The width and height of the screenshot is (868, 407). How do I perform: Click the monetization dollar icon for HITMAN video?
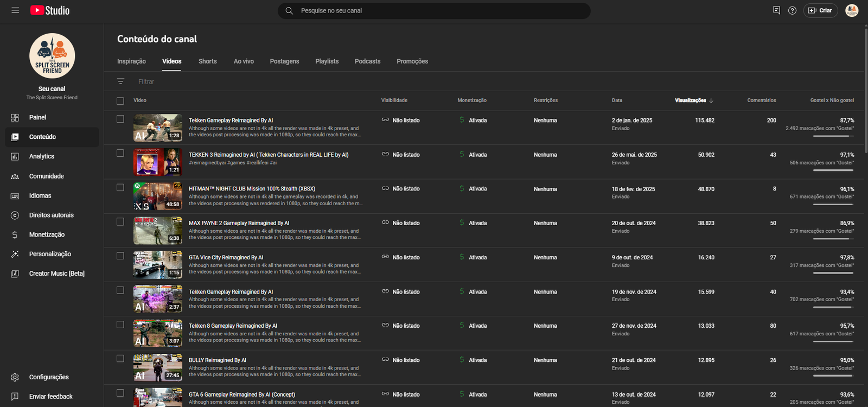[462, 188]
